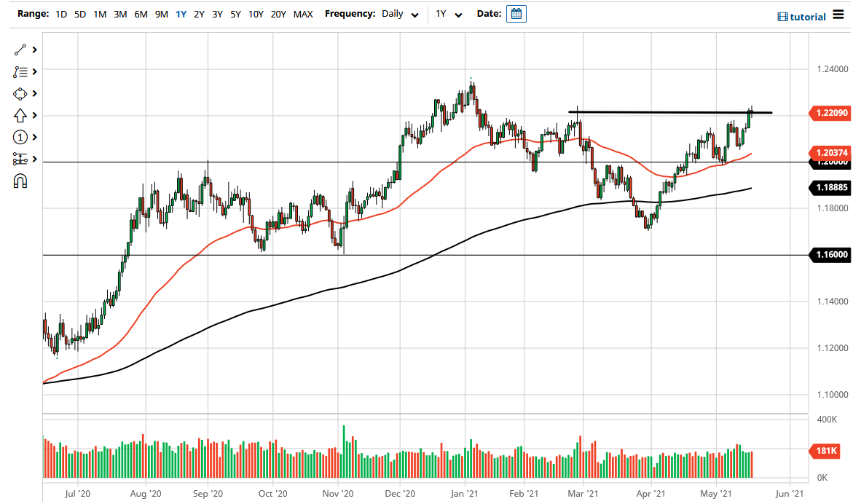Viewport: 853px width, 504px height.
Task: Click the 1.10000 price axis label
Action: click(833, 395)
